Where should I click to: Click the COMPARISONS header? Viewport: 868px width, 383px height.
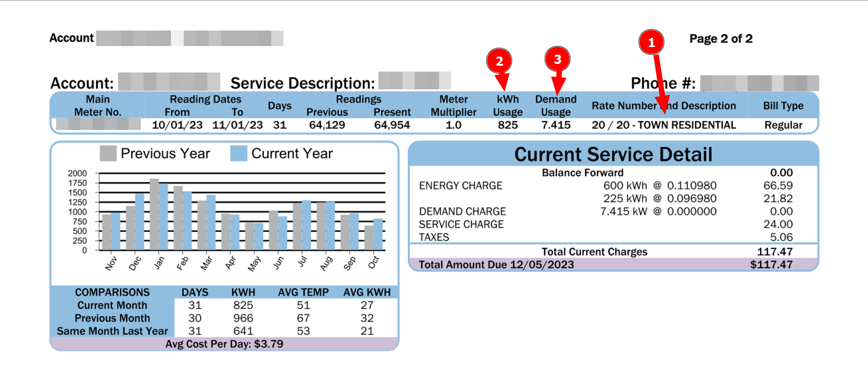[112, 292]
